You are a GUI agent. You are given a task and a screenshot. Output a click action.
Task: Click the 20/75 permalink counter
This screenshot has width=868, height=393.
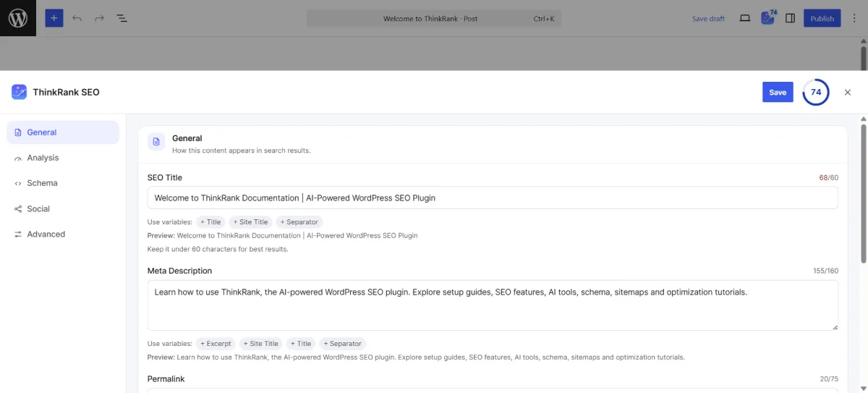click(829, 379)
